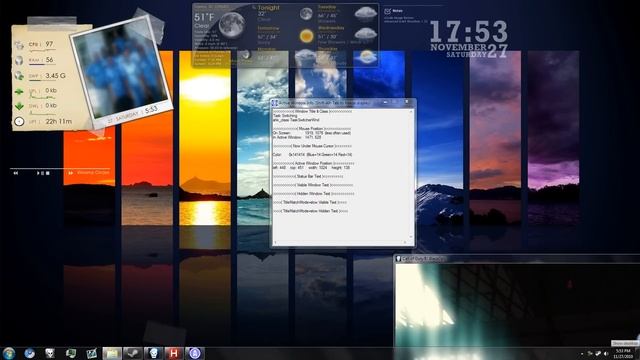The height and width of the screenshot is (360, 640).
Task: Click the 51°F temperature in weather widget
Action: (204, 18)
